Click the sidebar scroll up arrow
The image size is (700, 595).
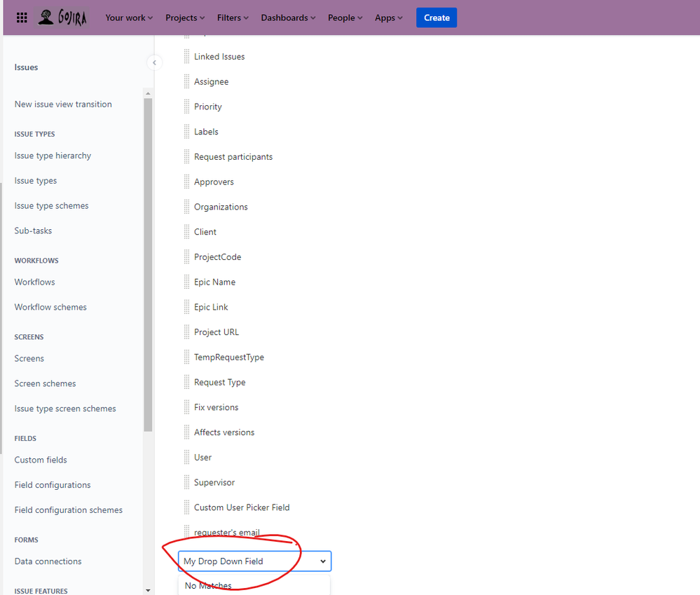coord(149,93)
